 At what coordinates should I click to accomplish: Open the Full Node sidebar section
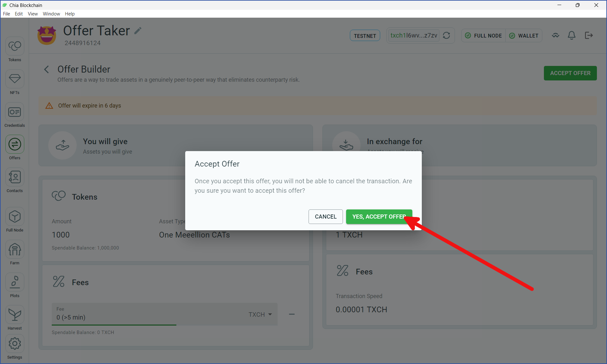point(15,220)
